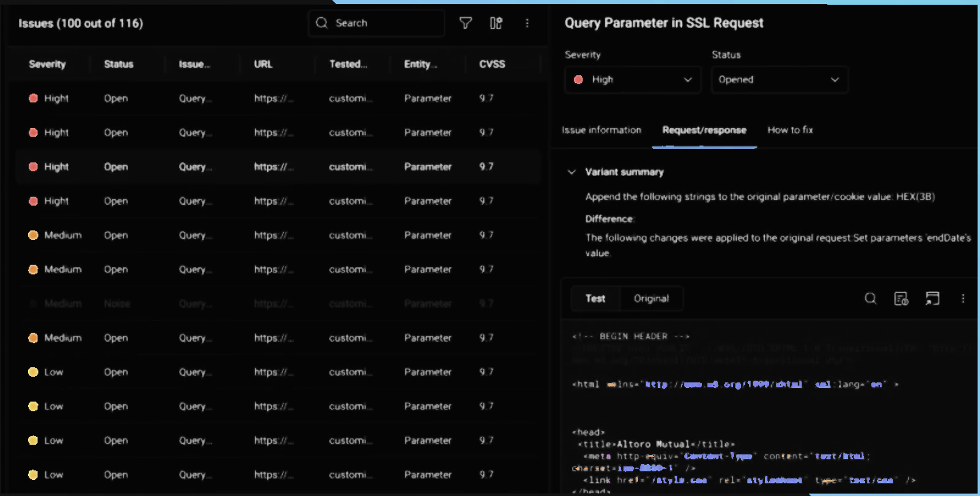Click red dot in Severity dropdown
980x496 pixels.
[579, 80]
